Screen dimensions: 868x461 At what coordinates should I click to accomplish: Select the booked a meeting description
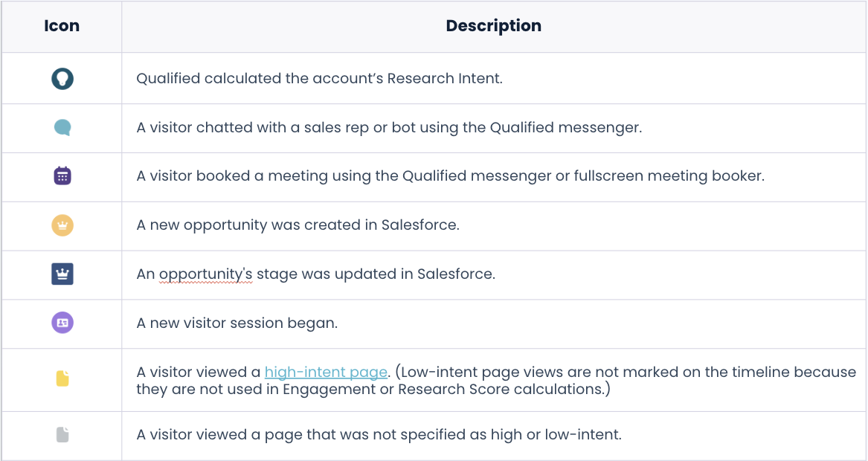pos(450,176)
